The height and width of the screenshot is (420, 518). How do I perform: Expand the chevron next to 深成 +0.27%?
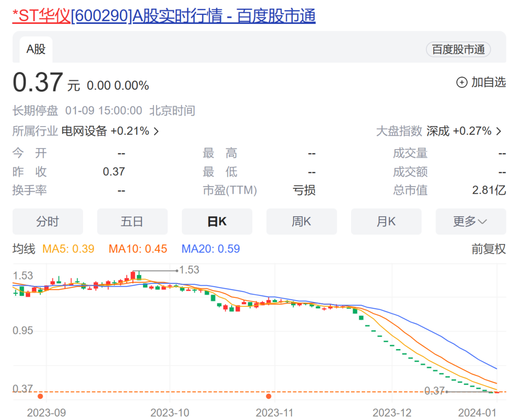pos(499,131)
